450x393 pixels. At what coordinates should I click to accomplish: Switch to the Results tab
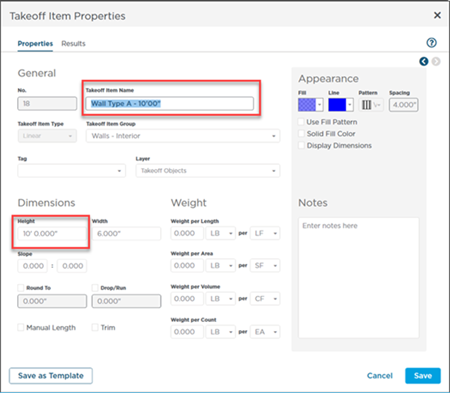(x=73, y=44)
